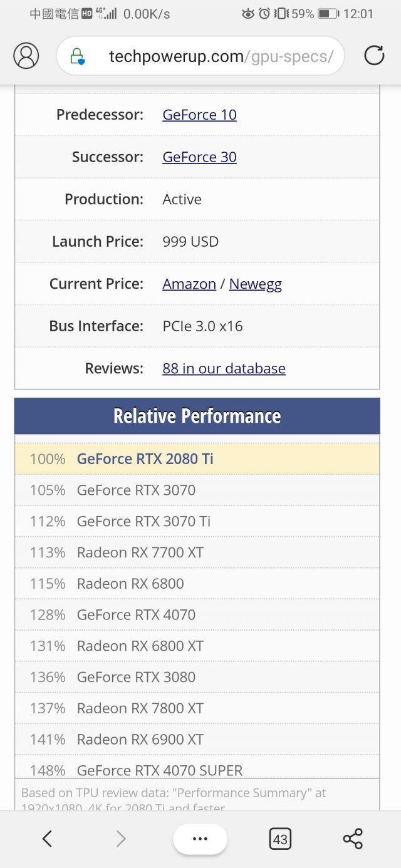This screenshot has height=868, width=401.
Task: Tap the user profile icon
Action: (x=26, y=56)
